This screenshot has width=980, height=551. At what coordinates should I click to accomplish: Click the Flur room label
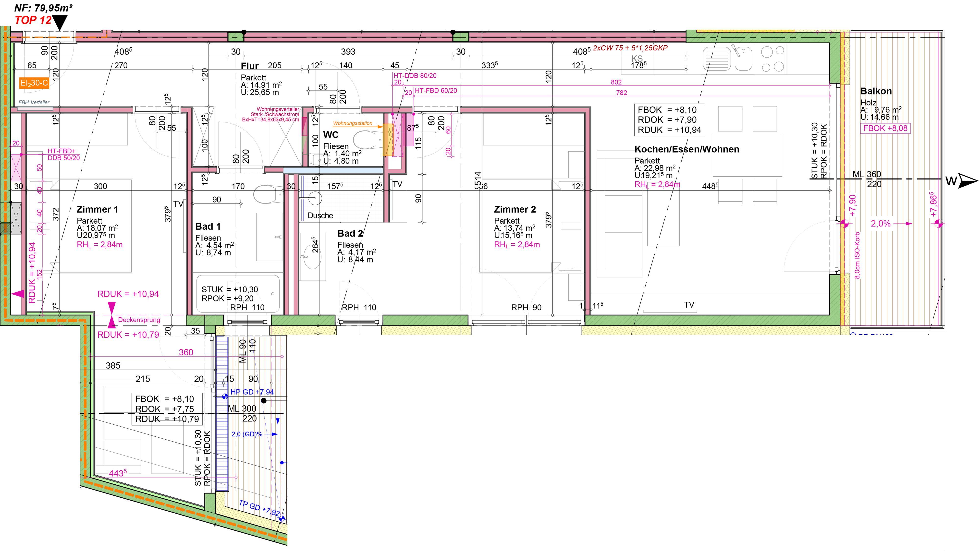click(250, 67)
